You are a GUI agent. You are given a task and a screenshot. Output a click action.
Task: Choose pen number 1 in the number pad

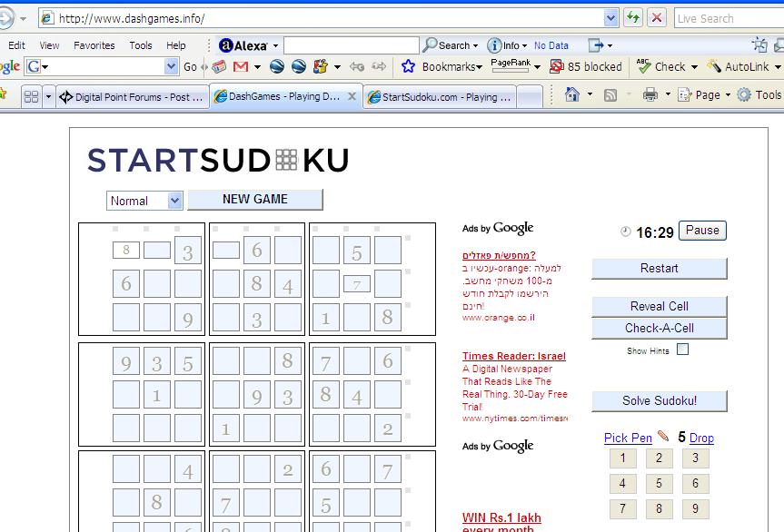point(622,458)
